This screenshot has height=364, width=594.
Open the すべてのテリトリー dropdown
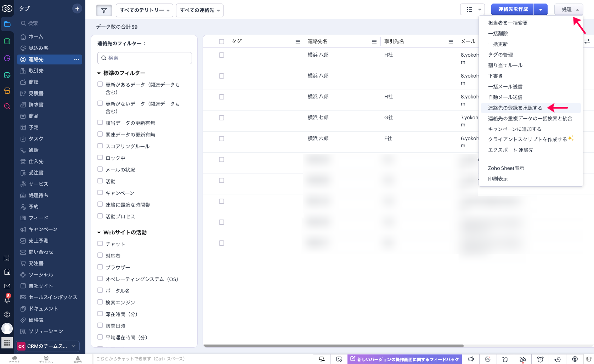144,10
